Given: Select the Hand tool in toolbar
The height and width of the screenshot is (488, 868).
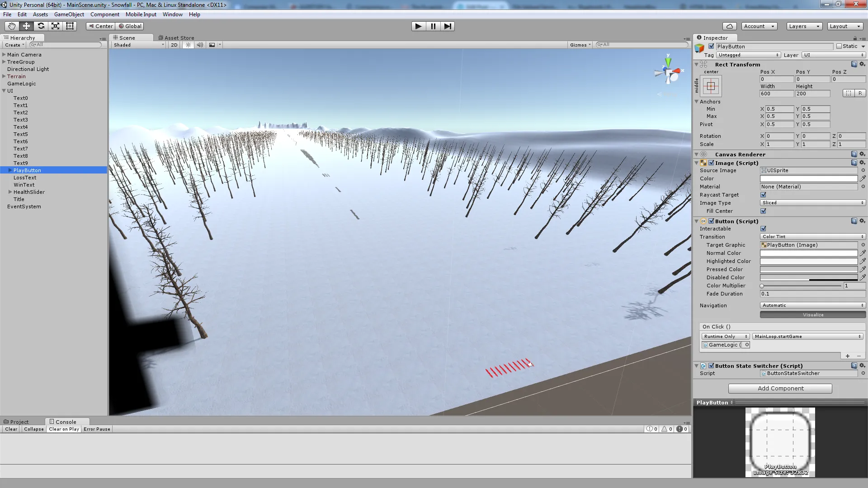Looking at the screenshot, I should pos(12,26).
